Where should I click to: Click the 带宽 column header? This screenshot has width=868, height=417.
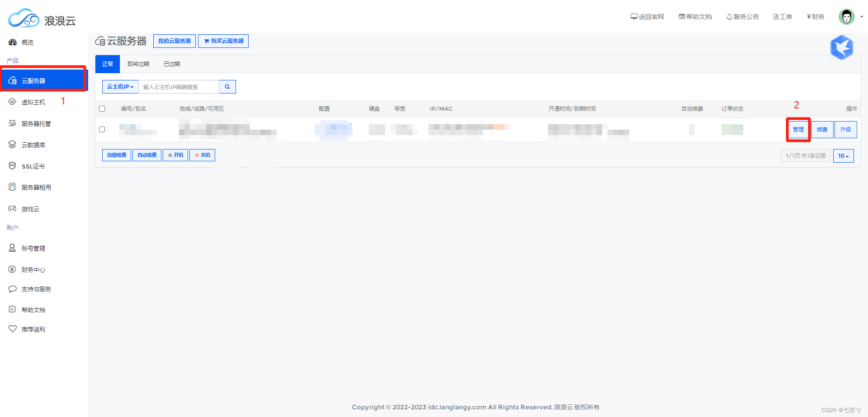click(x=400, y=109)
